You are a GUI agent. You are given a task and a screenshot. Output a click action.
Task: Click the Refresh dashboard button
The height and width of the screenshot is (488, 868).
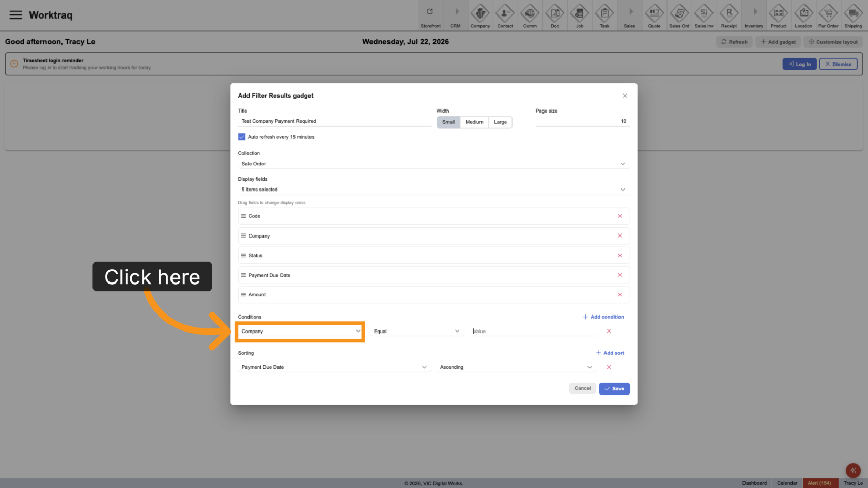tap(734, 42)
